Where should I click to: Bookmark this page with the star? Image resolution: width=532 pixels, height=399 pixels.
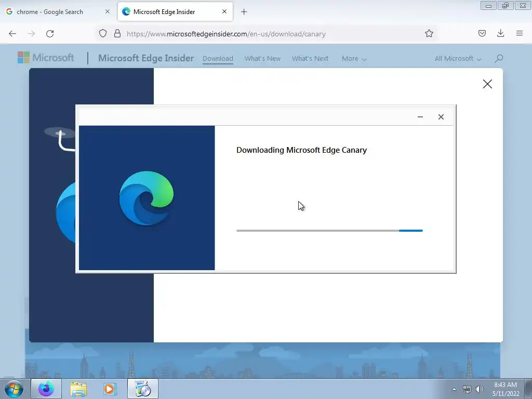coord(429,33)
